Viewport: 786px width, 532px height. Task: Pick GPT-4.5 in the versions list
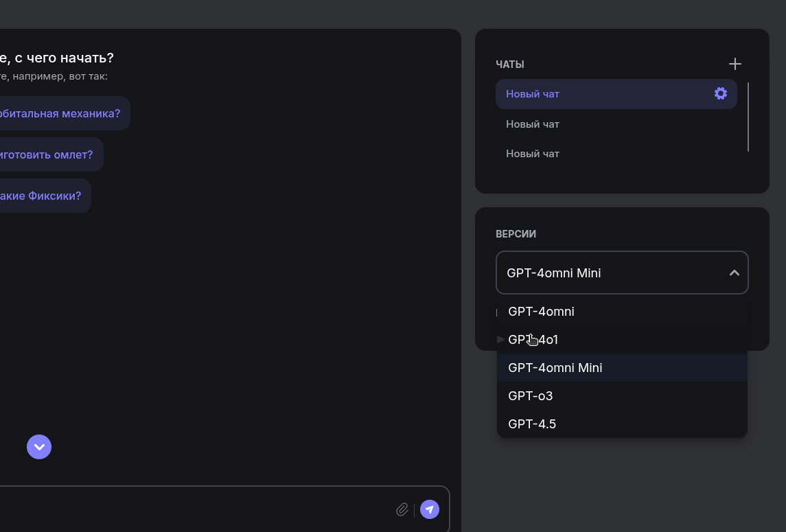(x=622, y=424)
